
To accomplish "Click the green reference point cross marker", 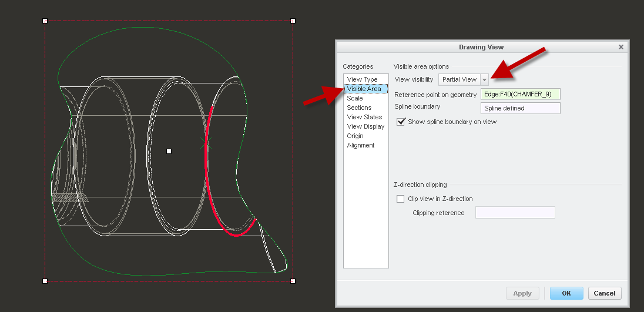I will point(206,143).
